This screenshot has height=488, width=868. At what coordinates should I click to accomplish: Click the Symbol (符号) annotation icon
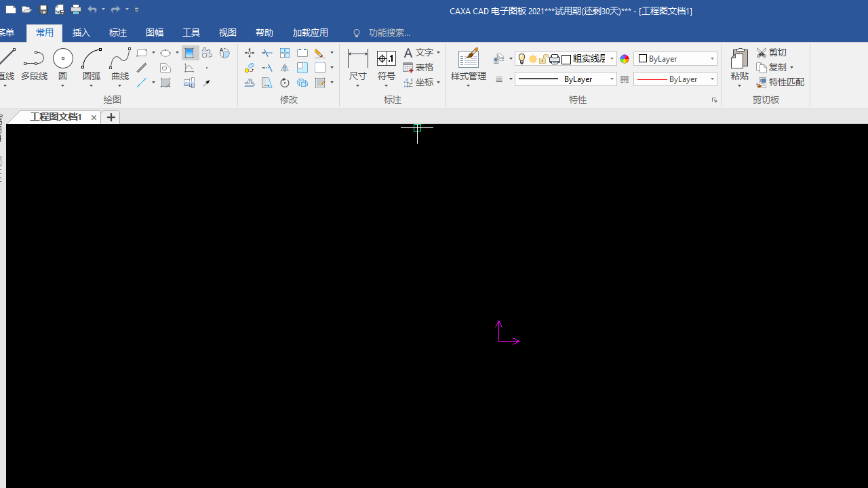click(x=387, y=60)
